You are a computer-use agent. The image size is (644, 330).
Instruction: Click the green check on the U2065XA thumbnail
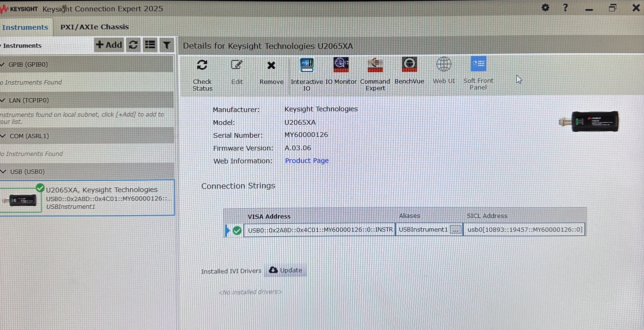(x=40, y=188)
